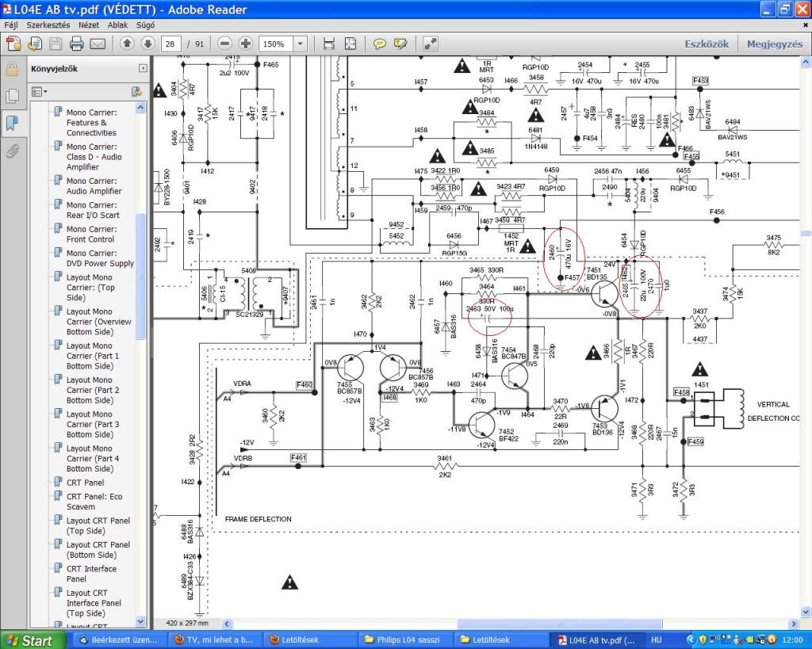Screen dimensions: 812x649
Task: Open bookmark Layout CRT Panel (Bottom Side)
Action: tap(98, 550)
